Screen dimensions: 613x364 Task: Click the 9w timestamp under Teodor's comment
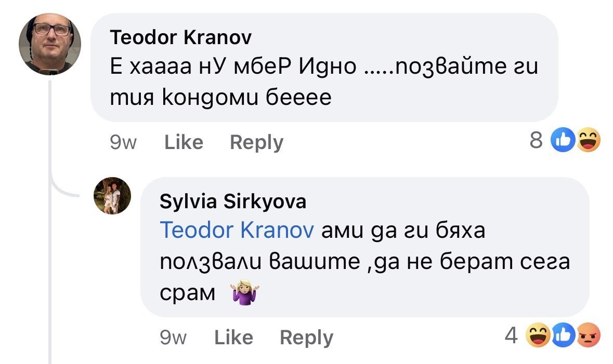tap(123, 142)
